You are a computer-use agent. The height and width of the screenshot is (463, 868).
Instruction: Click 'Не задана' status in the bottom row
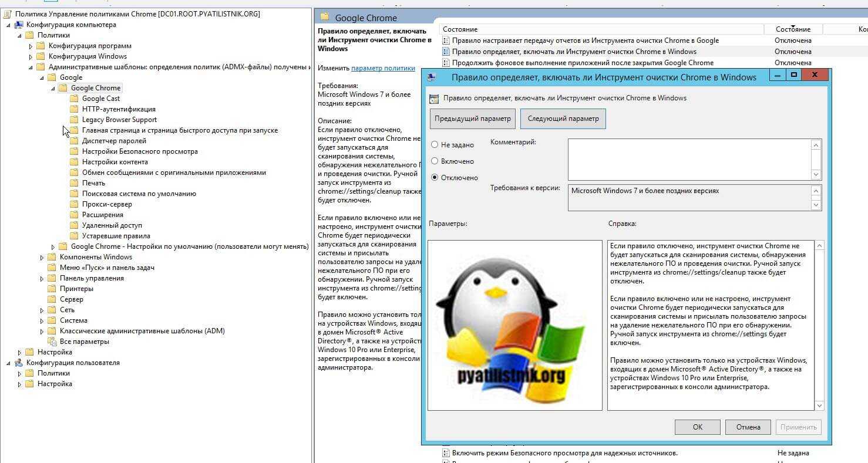(x=793, y=453)
